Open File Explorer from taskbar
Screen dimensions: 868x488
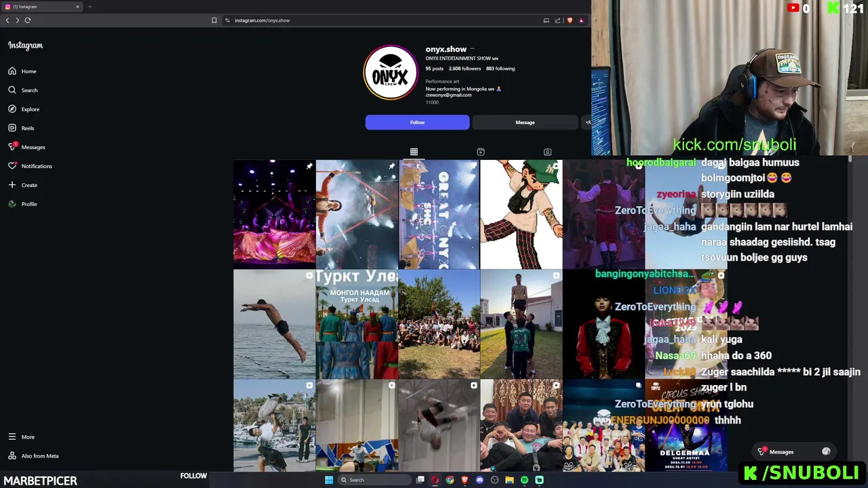pyautogui.click(x=509, y=480)
